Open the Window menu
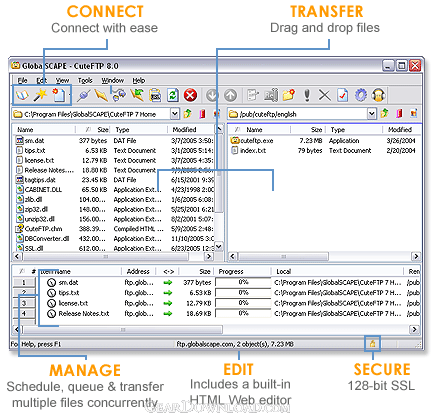The width and height of the screenshot is (437, 416). [x=112, y=80]
